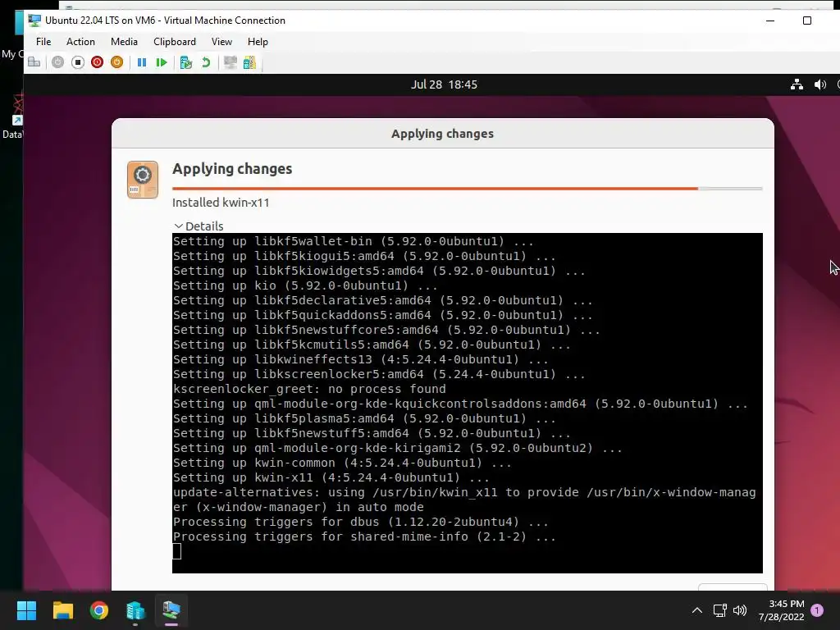Open File Explorer from the taskbar
The width and height of the screenshot is (840, 630).
click(62, 610)
